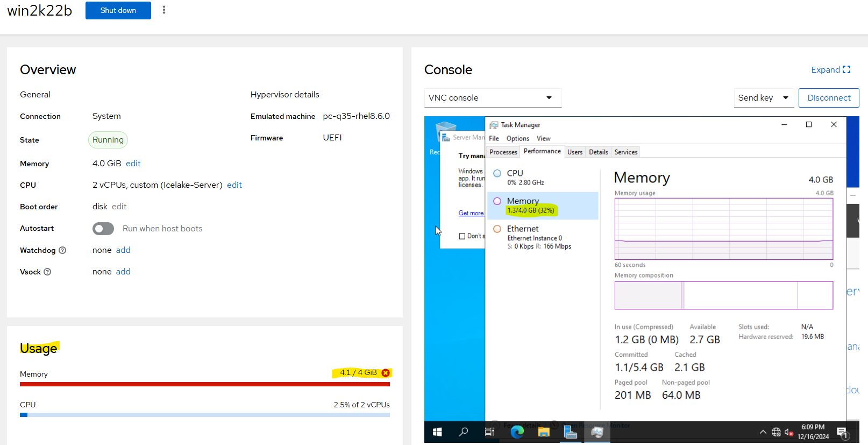Click the Expand console icon
This screenshot has height=445, width=868.
click(846, 70)
